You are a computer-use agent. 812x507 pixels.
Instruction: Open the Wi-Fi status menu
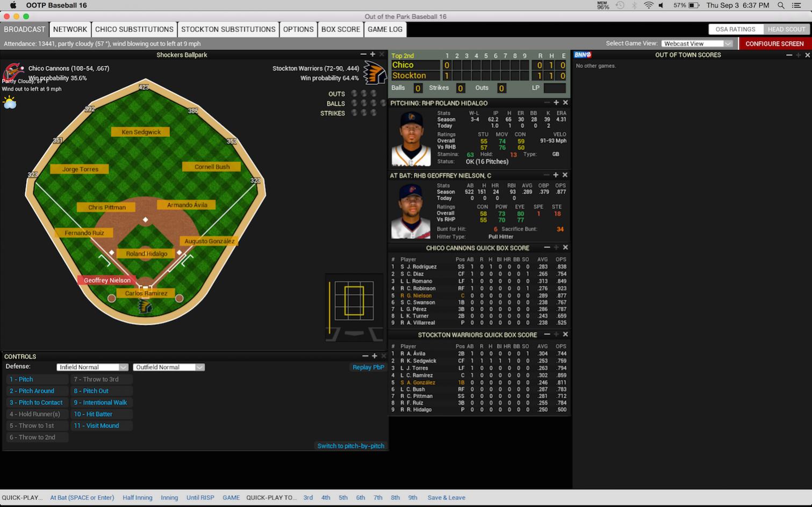[649, 5]
